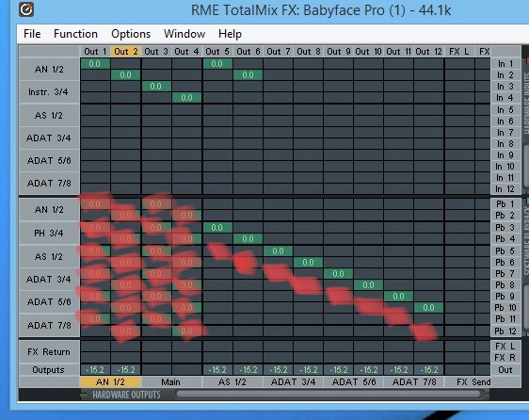Open the Help menu
This screenshot has height=420, width=529.
[230, 34]
